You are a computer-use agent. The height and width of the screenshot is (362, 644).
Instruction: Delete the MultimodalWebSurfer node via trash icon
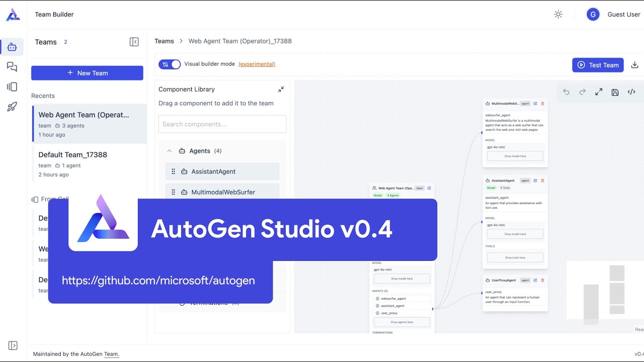(542, 104)
